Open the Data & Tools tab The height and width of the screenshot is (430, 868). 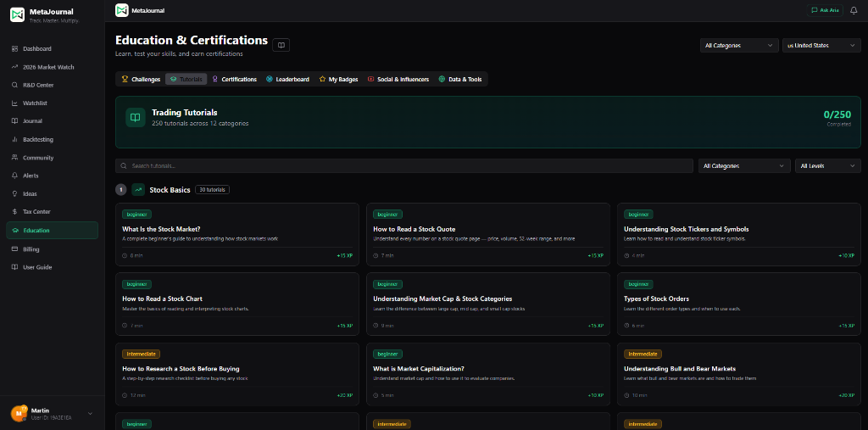click(460, 79)
